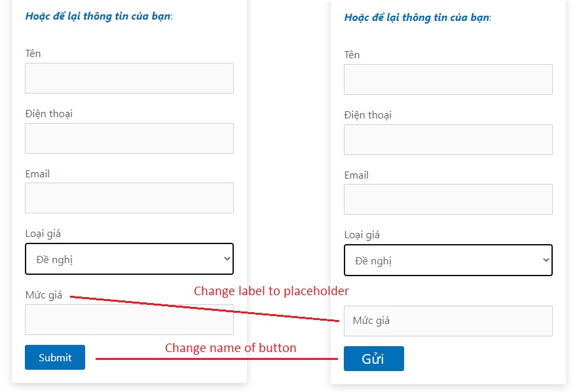Select the Email input in right form
The height and width of the screenshot is (392, 577).
point(448,200)
